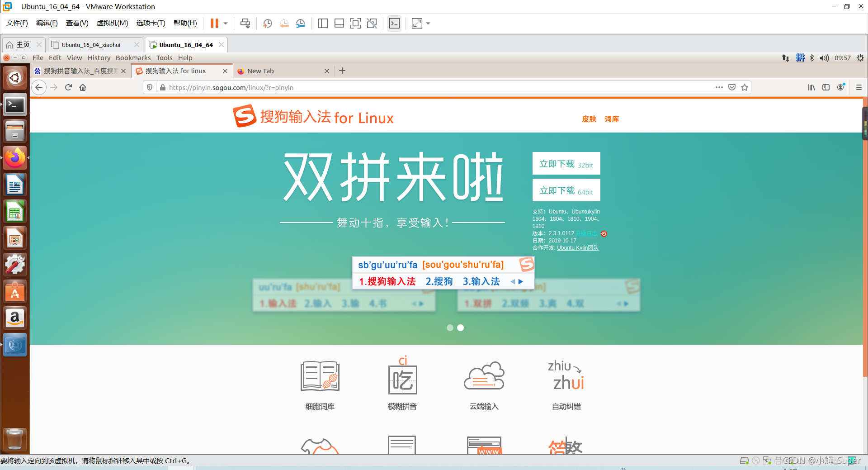This screenshot has width=868, height=470.
Task: Open the VM power options dropdown arrow
Action: (226, 23)
